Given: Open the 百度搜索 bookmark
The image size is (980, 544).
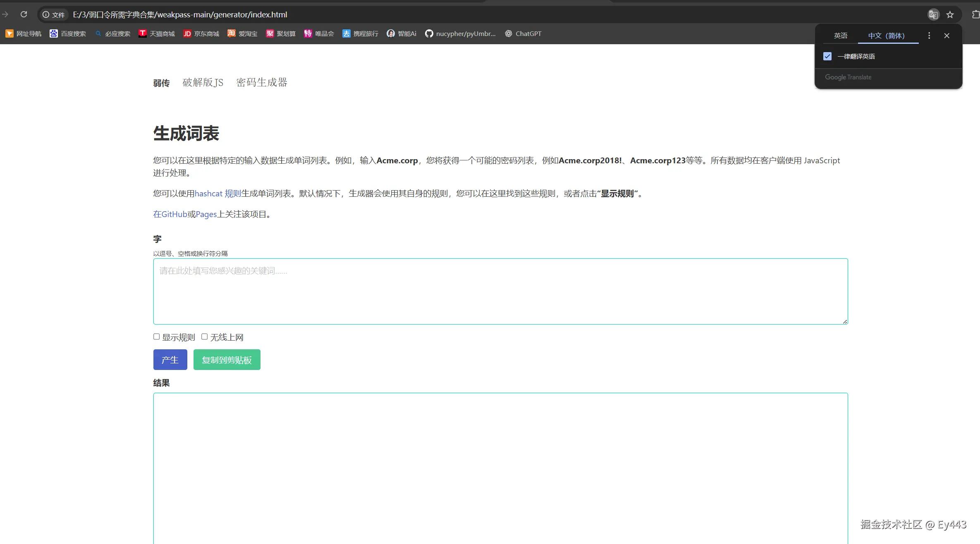Looking at the screenshot, I should (68, 33).
